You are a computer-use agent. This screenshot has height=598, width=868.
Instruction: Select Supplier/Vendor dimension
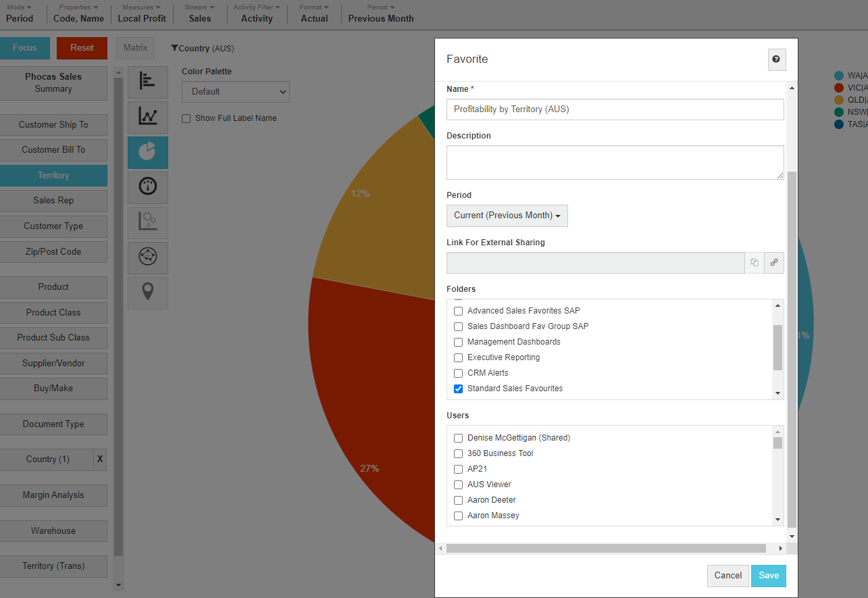click(53, 364)
